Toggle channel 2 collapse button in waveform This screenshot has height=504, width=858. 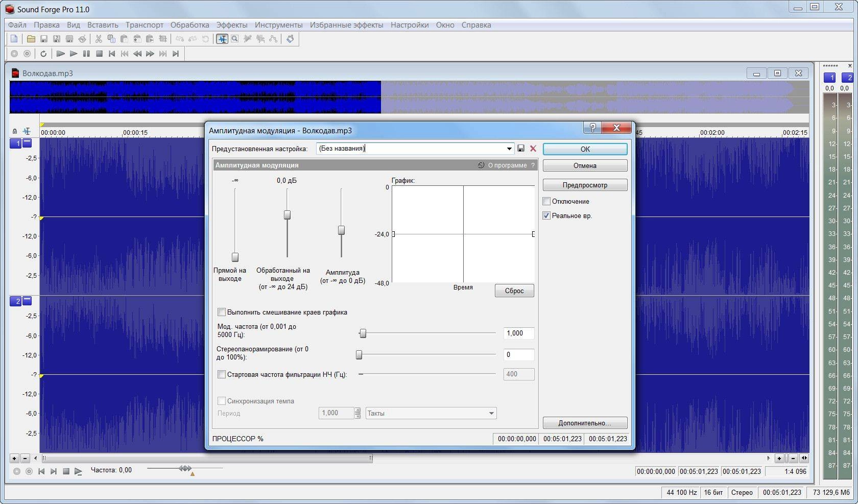tap(27, 301)
